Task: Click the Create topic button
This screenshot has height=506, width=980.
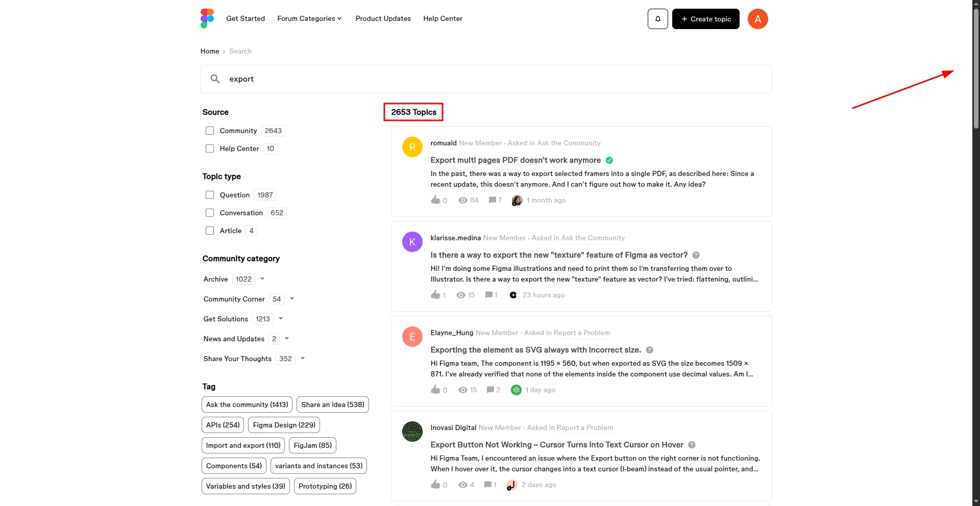Action: click(x=705, y=19)
